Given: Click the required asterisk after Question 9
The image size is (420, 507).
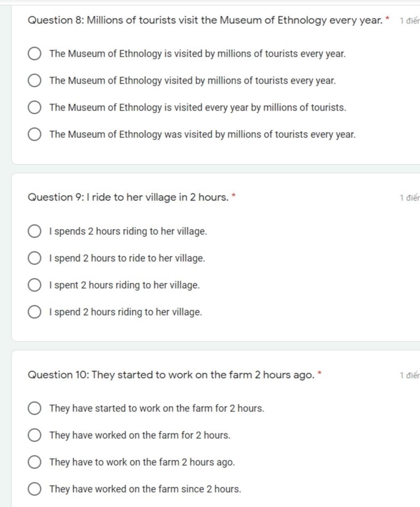Looking at the screenshot, I should [234, 196].
